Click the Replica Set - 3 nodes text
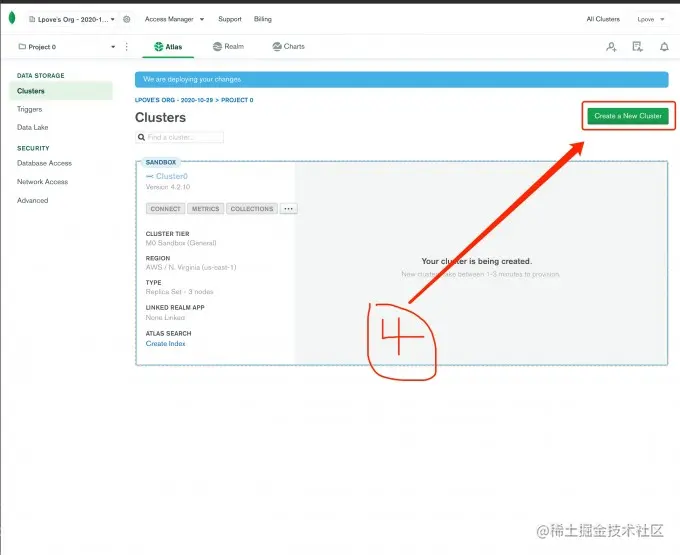Viewport: 680px width, 555px height. (x=180, y=291)
